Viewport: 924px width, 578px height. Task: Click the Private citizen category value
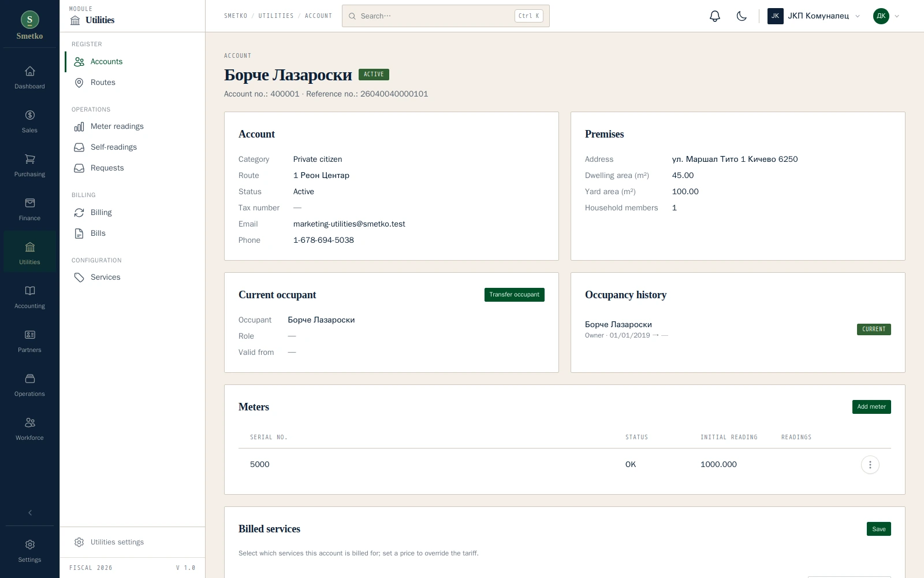318,160
